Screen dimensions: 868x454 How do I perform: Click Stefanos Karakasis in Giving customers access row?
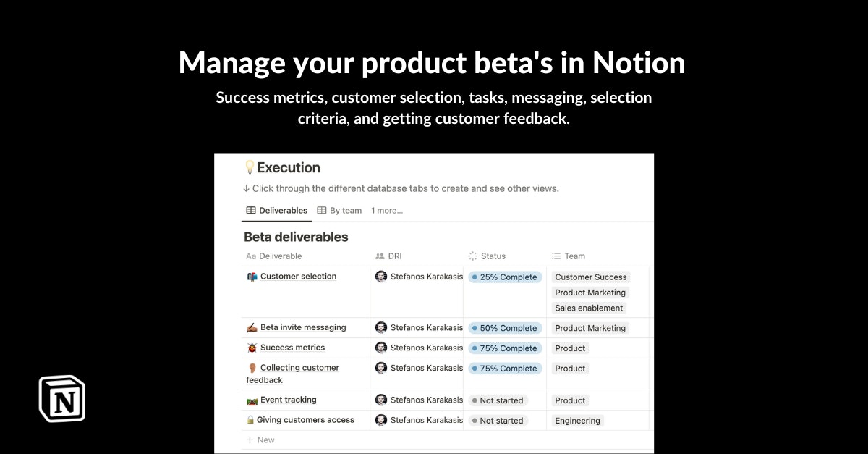(x=427, y=420)
